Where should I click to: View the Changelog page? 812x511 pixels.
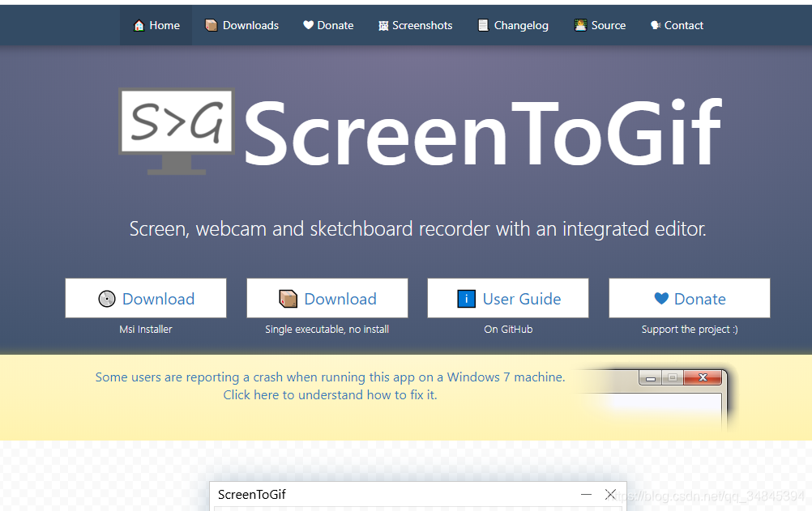tap(513, 25)
